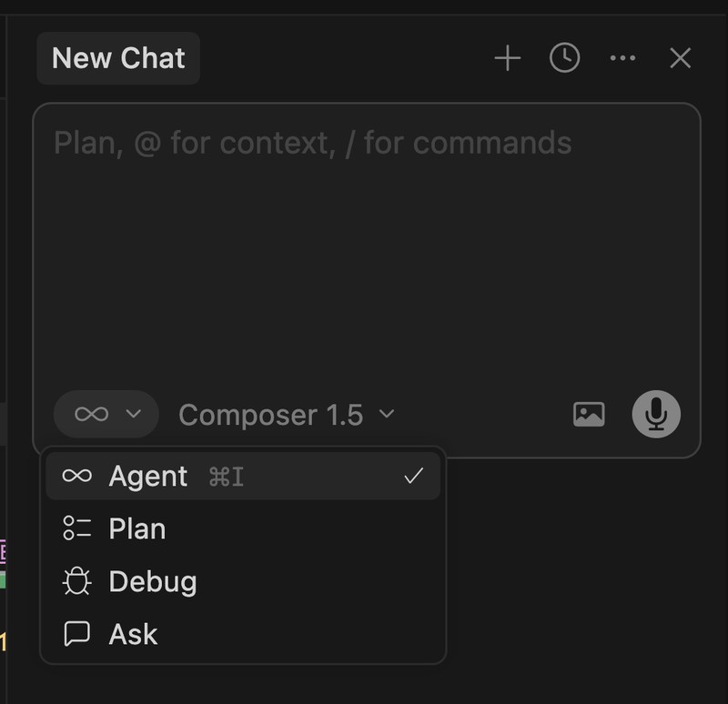728x704 pixels.
Task: Activate voice input with the microphone icon
Action: [x=655, y=414]
